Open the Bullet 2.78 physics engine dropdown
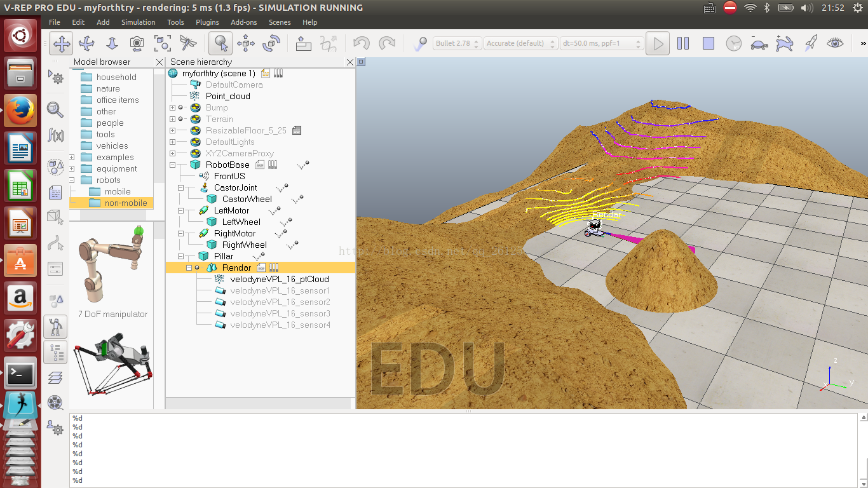This screenshot has height=488, width=868. coord(457,43)
